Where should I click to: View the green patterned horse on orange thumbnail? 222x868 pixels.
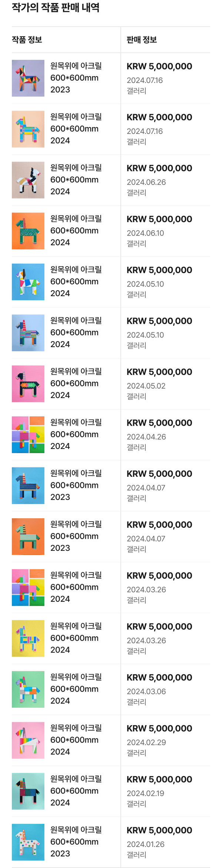click(x=28, y=231)
